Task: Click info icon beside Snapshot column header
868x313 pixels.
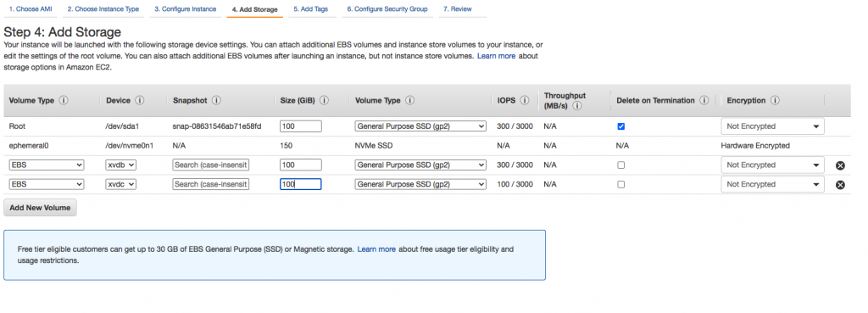Action: click(x=216, y=101)
